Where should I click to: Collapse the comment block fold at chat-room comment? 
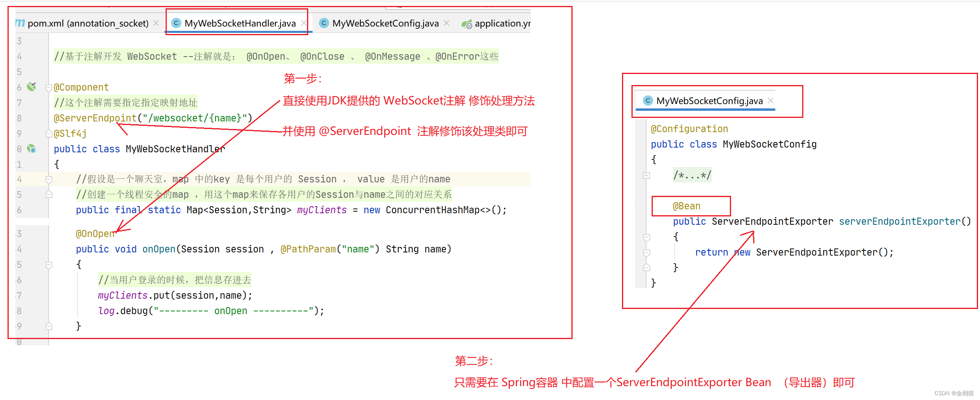[49, 180]
